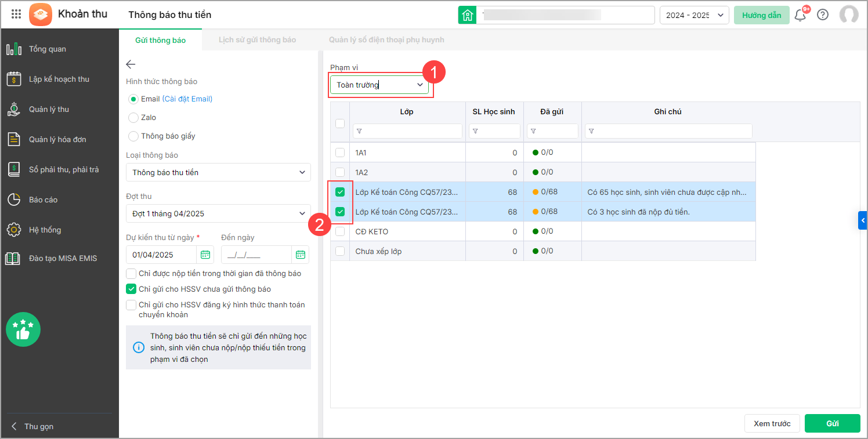This screenshot has width=868, height=439.
Task: Switch to the Gửi thông báo tab
Action: (x=161, y=40)
